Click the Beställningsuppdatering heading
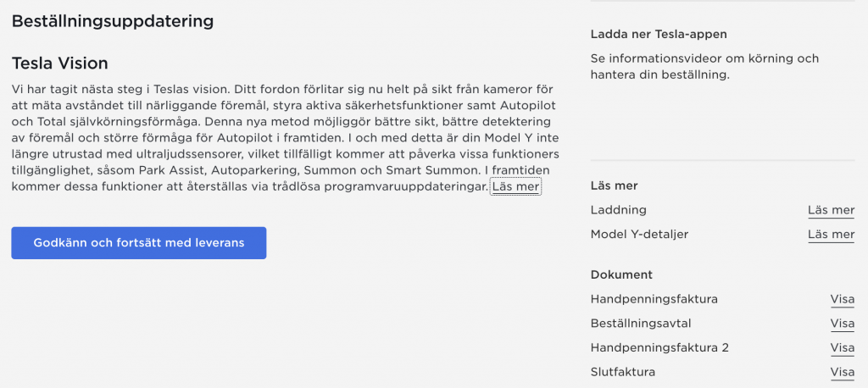The width and height of the screenshot is (868, 388). [x=112, y=20]
